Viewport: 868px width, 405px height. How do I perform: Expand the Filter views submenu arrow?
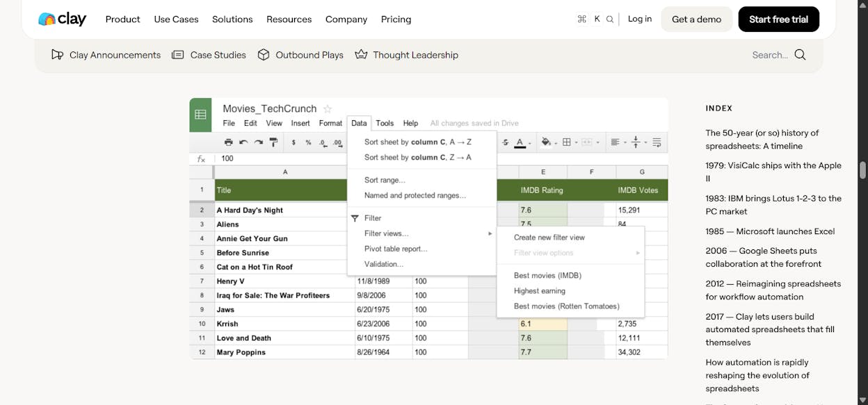pyautogui.click(x=490, y=233)
